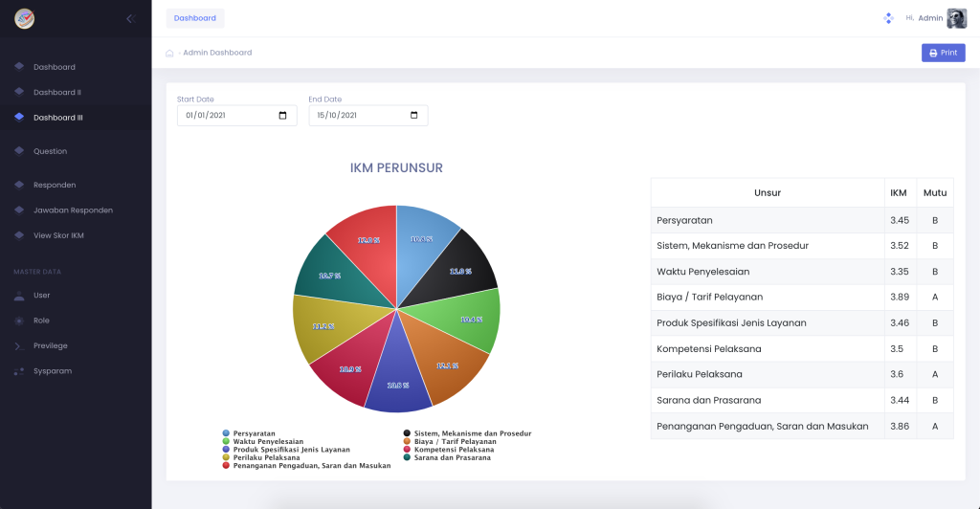Click the home breadcrumb icon

click(x=169, y=53)
